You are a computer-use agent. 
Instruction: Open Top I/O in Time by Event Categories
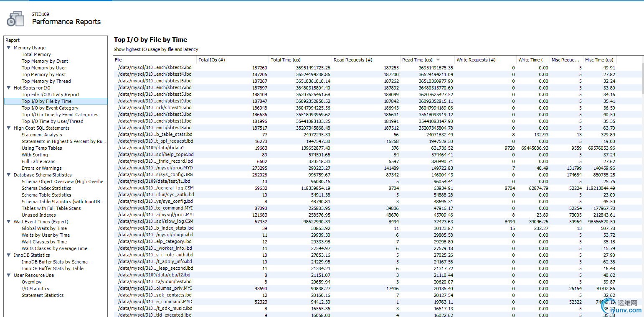pos(60,115)
